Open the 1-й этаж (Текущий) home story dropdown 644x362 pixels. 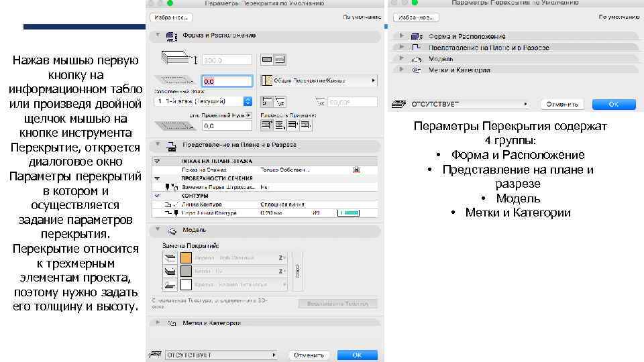tap(203, 101)
